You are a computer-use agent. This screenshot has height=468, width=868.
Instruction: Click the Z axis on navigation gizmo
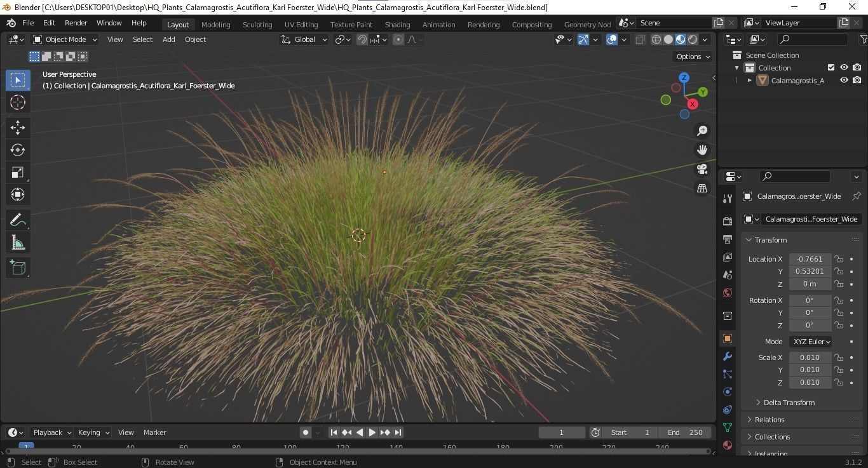click(684, 77)
